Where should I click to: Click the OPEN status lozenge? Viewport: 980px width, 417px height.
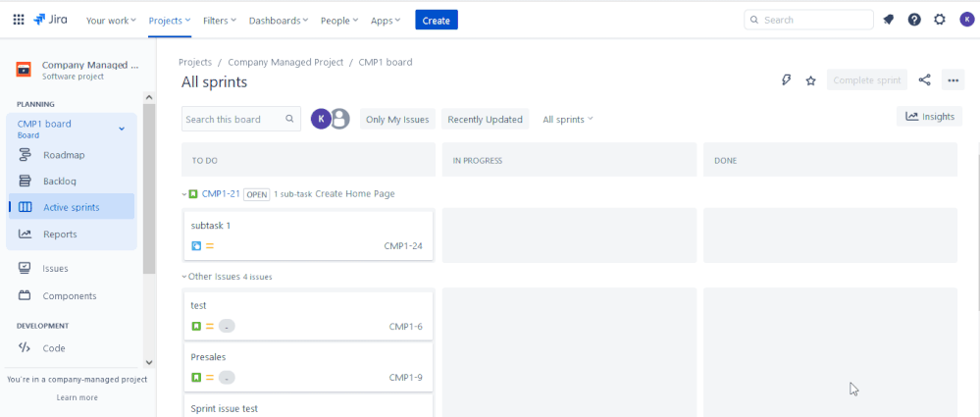click(x=256, y=194)
